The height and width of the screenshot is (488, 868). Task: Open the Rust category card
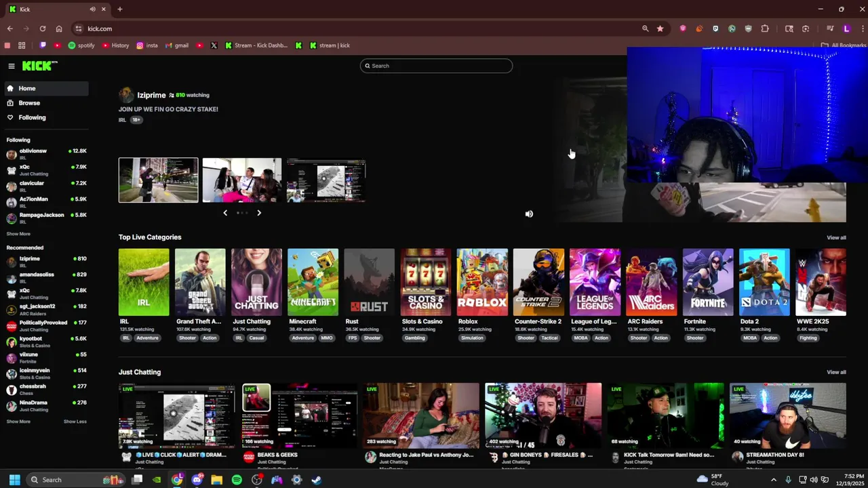click(x=369, y=282)
